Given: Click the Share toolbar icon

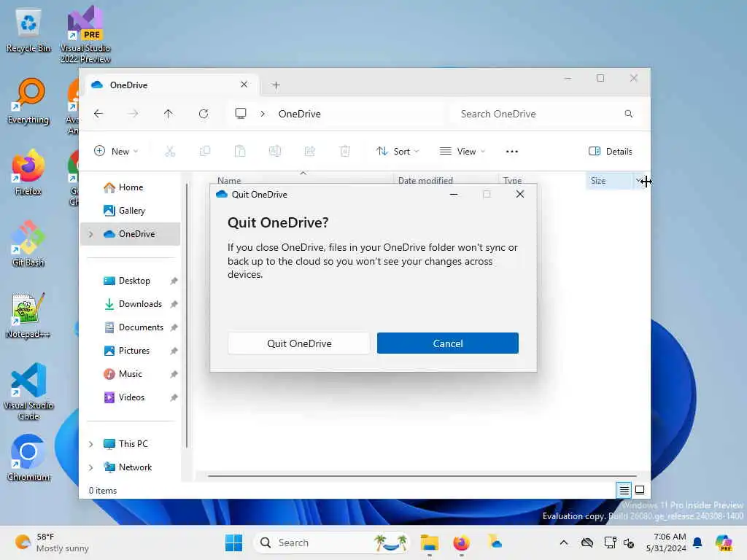Looking at the screenshot, I should pyautogui.click(x=309, y=152).
